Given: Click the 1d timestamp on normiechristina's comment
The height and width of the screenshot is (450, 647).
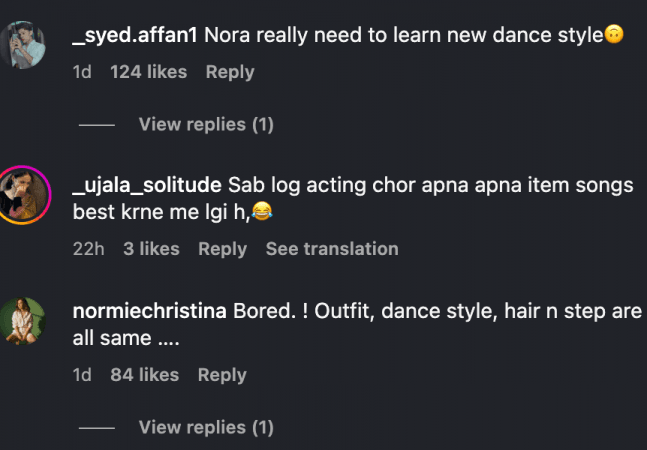Looking at the screenshot, I should point(82,375).
